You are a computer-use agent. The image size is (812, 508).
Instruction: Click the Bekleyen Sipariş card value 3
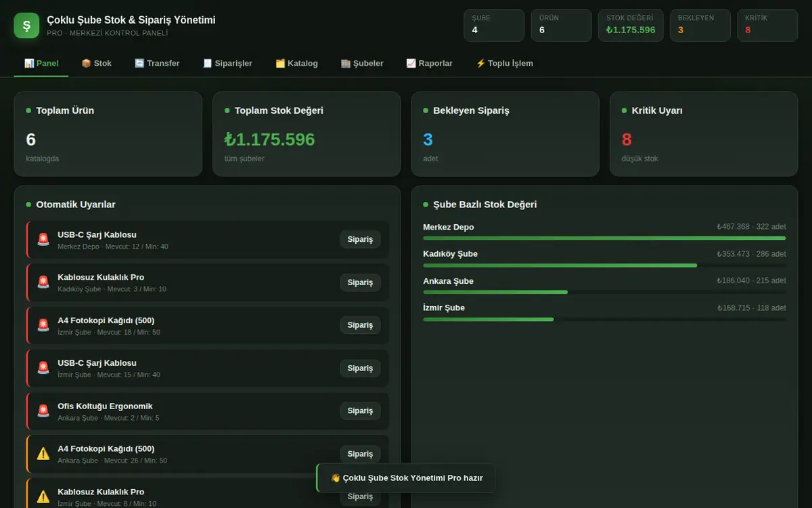(428, 140)
